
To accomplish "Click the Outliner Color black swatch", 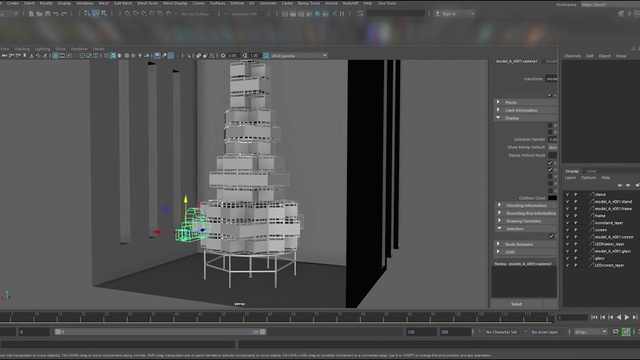I will (552, 198).
